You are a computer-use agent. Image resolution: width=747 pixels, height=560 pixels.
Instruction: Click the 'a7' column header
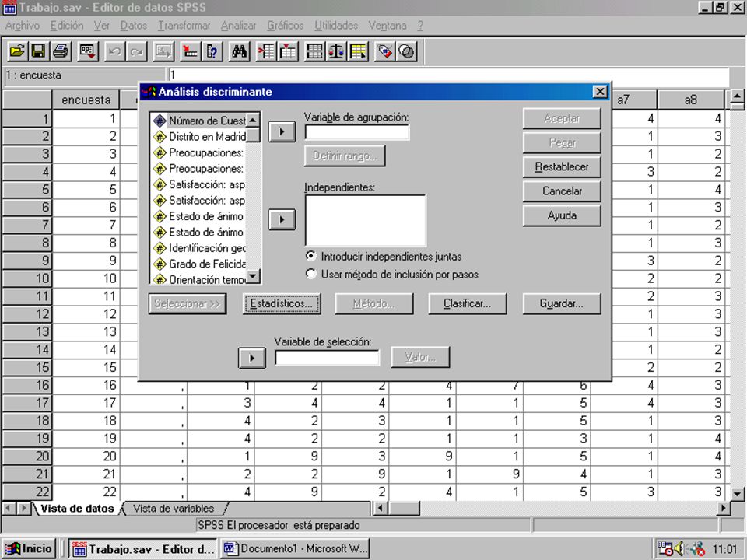[633, 100]
